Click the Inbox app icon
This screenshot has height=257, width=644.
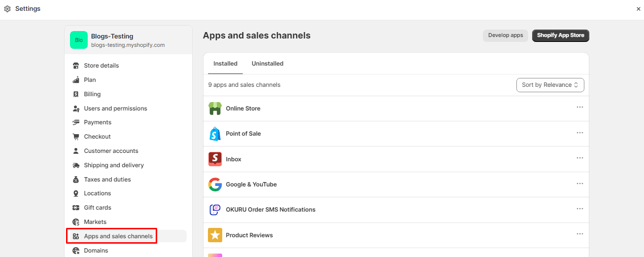[x=215, y=159]
